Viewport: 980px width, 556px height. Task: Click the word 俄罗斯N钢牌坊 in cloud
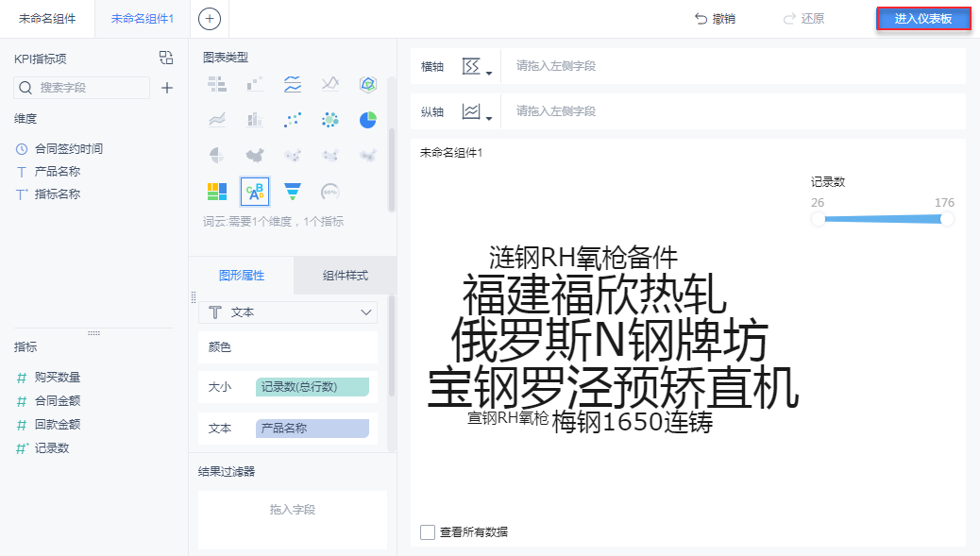click(609, 341)
